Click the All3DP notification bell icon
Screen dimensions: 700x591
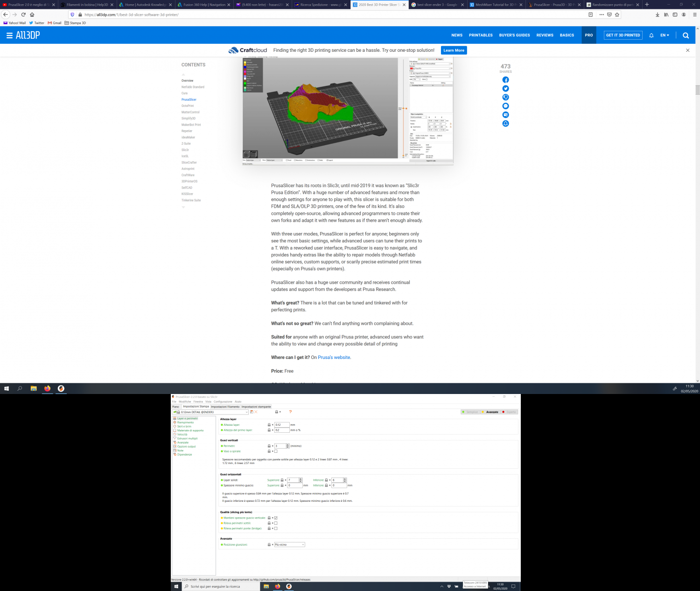click(x=651, y=35)
